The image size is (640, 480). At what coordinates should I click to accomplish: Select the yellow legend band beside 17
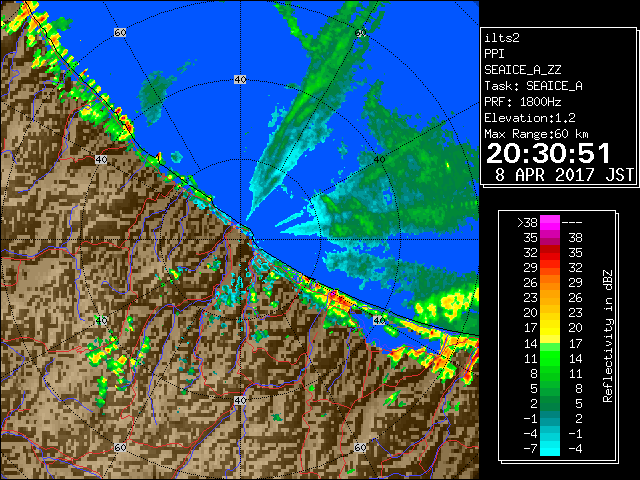(x=550, y=328)
